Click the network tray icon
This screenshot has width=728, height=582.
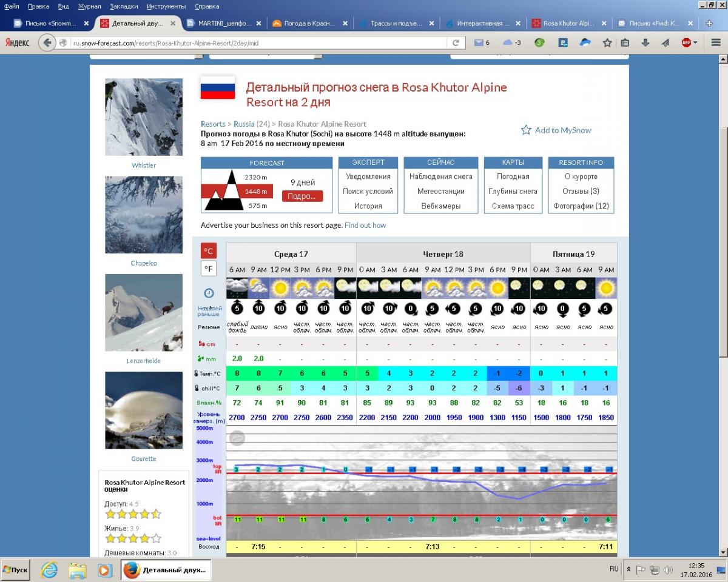click(655, 570)
